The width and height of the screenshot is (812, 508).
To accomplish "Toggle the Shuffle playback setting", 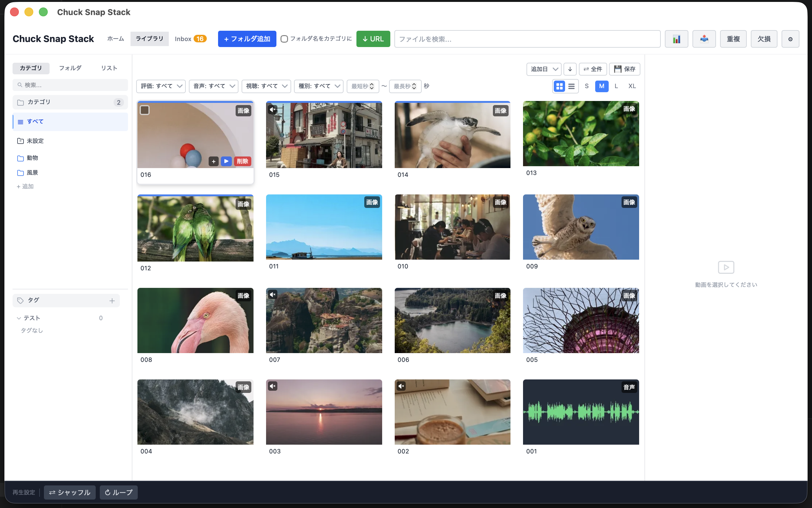I will coord(70,492).
